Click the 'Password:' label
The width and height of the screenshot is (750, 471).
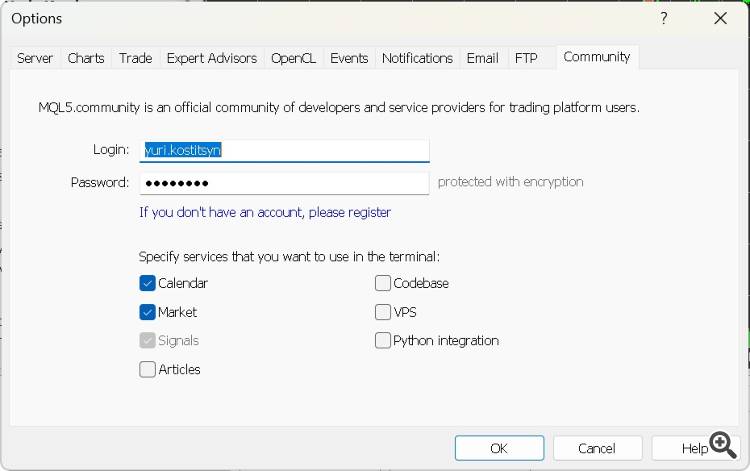pyautogui.click(x=100, y=182)
